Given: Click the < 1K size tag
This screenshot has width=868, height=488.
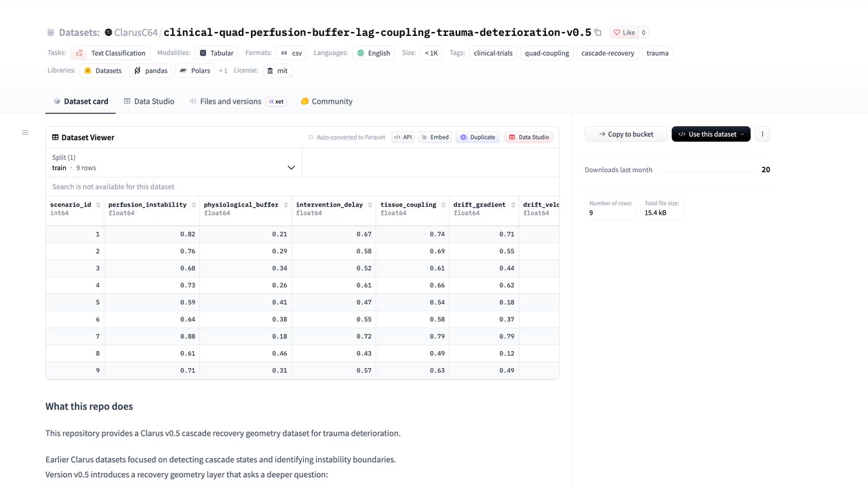Looking at the screenshot, I should pos(431,53).
